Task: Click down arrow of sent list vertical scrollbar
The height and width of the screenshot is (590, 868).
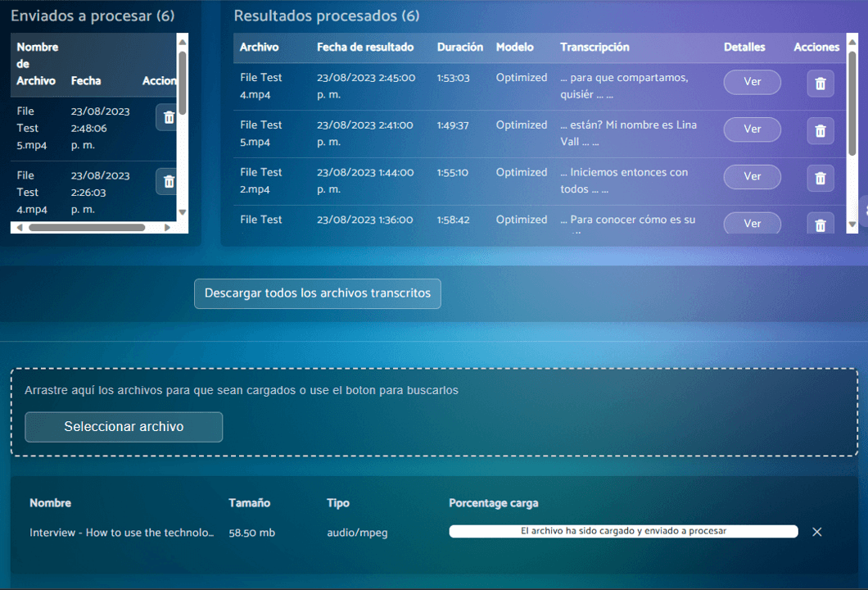Action: point(182,212)
